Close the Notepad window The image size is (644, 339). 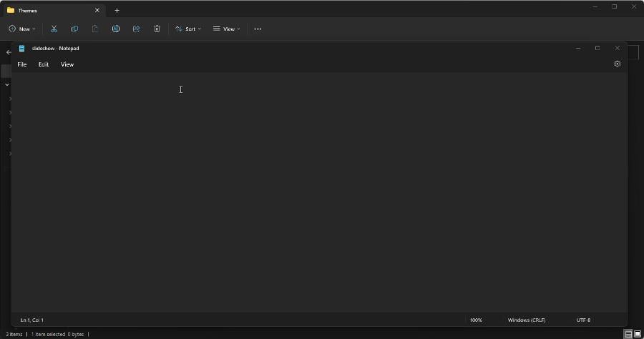pos(618,49)
